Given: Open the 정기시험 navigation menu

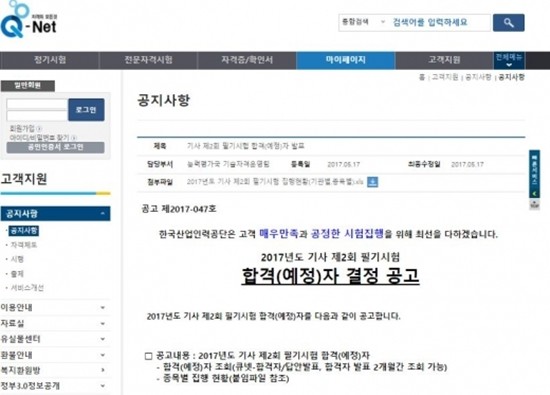Looking at the screenshot, I should coord(50,60).
